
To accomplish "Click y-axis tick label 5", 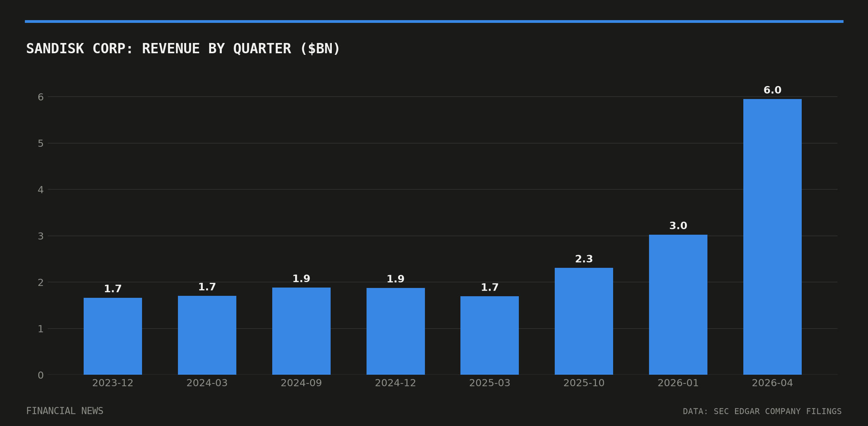I will coord(41,144).
